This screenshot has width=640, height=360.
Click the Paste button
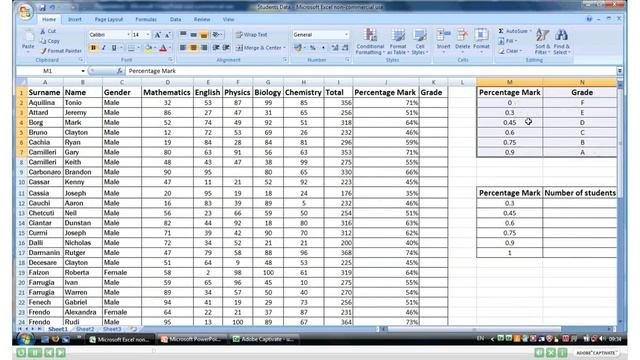point(28,41)
